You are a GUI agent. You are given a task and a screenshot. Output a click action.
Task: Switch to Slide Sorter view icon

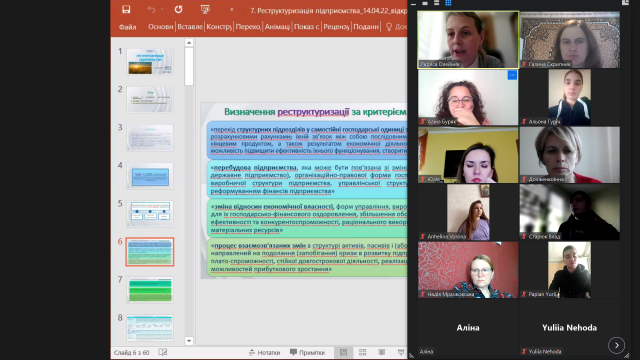[362, 352]
